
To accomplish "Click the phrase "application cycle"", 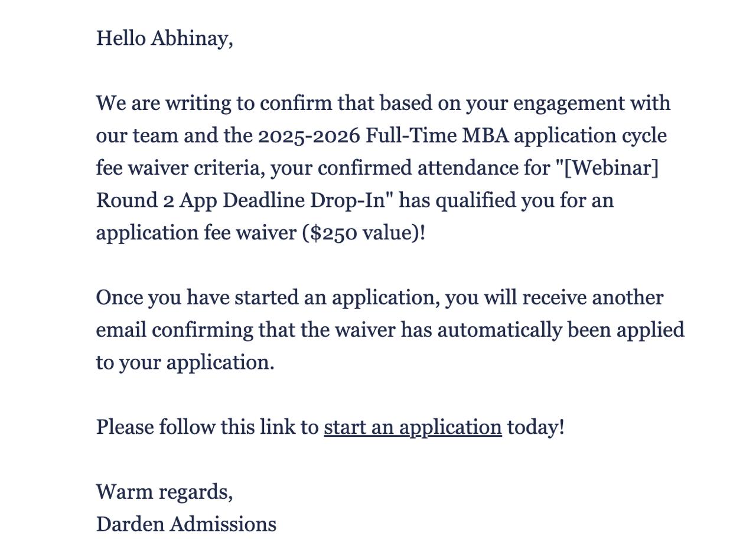I will (x=590, y=136).
